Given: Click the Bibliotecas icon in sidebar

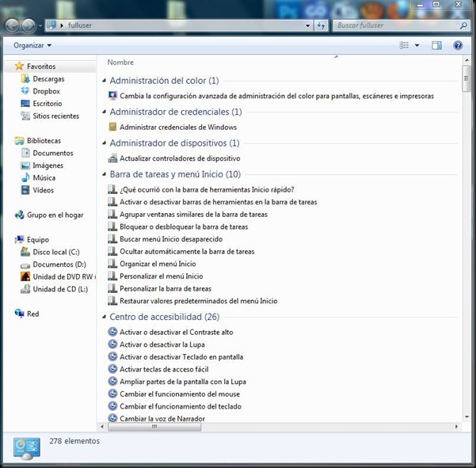Looking at the screenshot, I should click(20, 140).
